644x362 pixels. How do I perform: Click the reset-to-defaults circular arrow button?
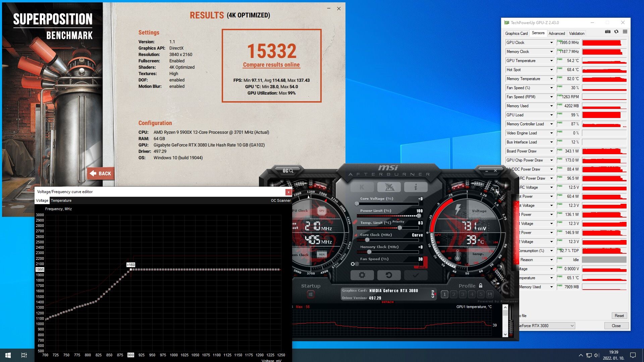pos(389,275)
